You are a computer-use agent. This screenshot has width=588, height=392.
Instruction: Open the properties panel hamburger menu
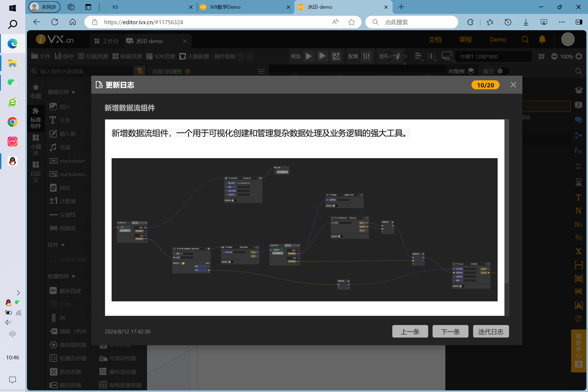point(261,72)
